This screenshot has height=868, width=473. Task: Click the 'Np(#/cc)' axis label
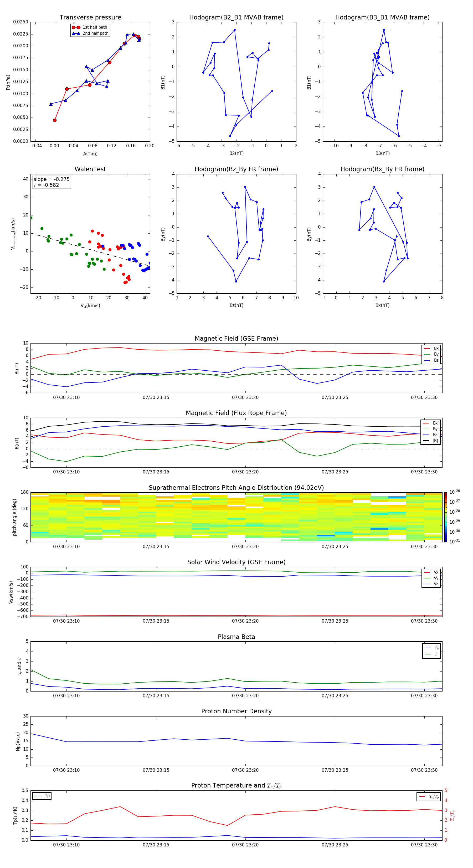18,741
